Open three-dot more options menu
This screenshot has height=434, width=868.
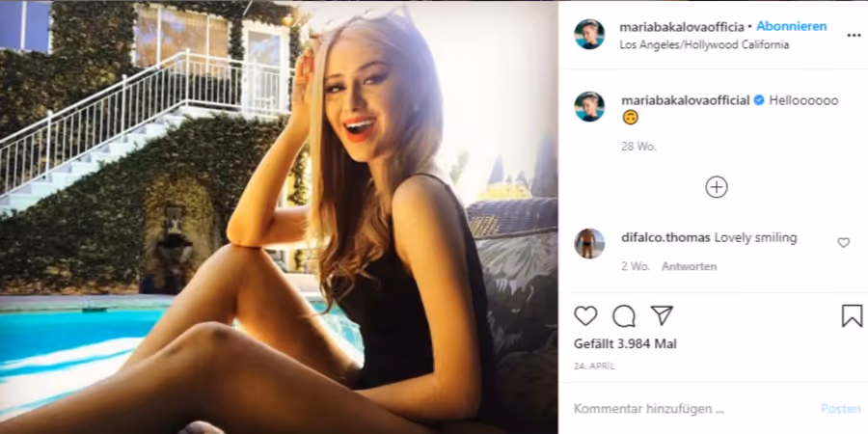coord(854,36)
